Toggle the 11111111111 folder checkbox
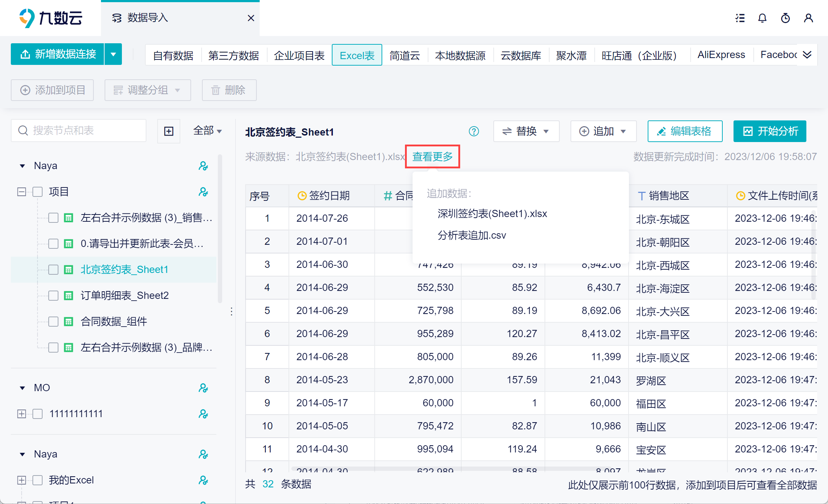 pyautogui.click(x=38, y=414)
